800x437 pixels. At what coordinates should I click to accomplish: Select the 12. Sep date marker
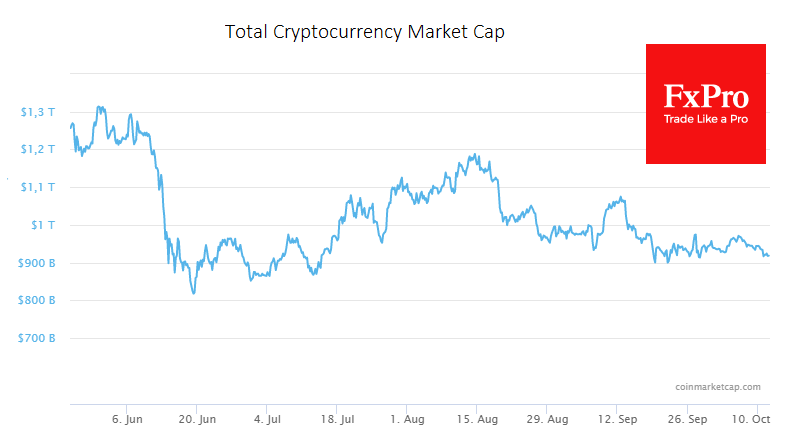point(621,418)
